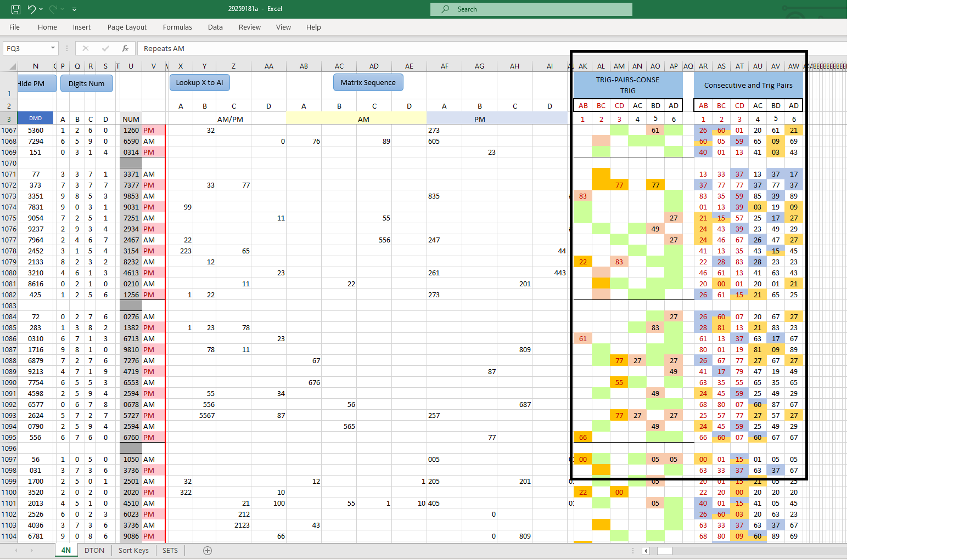Click the horizontal scrollbar thumb

point(665,551)
